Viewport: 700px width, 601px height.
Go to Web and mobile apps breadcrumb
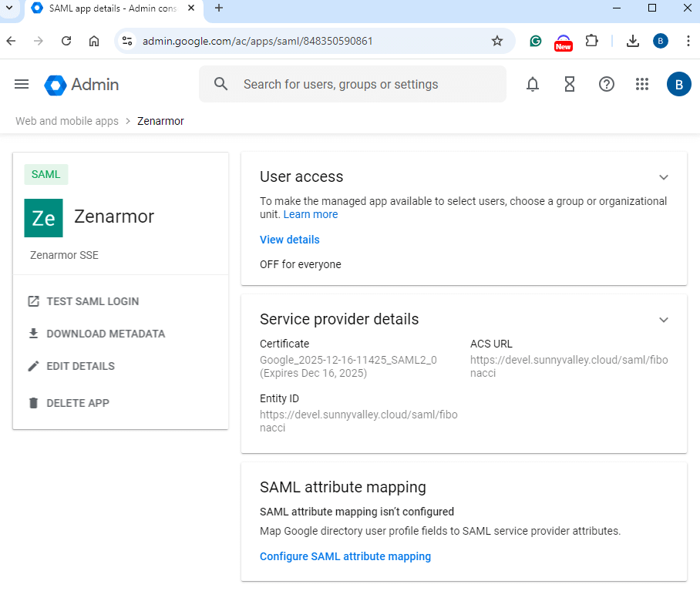67,121
